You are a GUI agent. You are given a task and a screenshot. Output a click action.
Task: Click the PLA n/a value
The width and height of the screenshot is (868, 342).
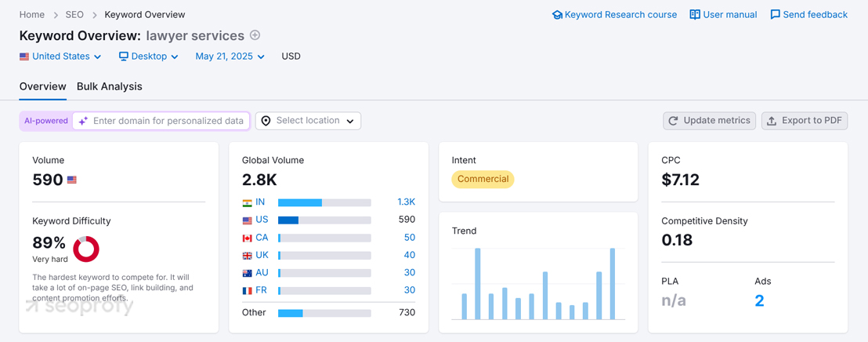coord(674,301)
